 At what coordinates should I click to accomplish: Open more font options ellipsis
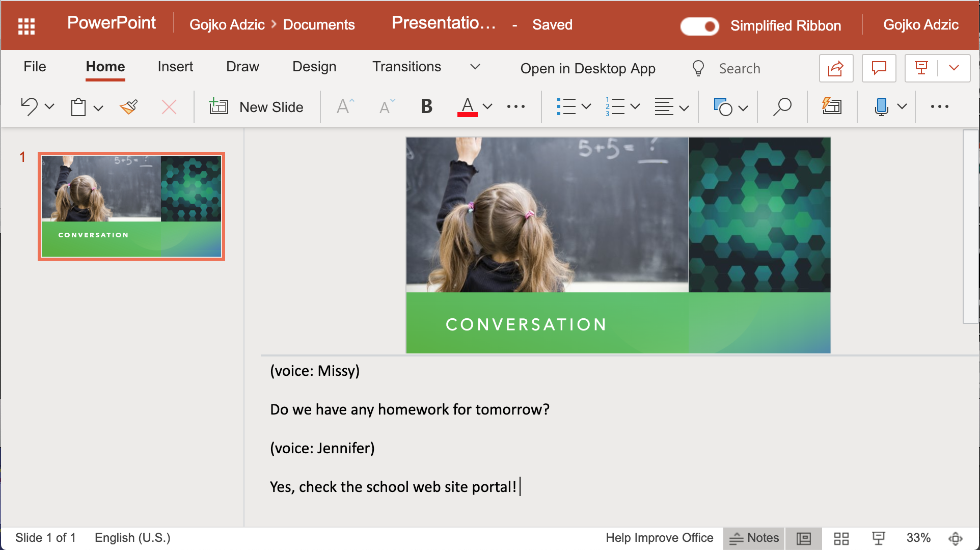(516, 106)
